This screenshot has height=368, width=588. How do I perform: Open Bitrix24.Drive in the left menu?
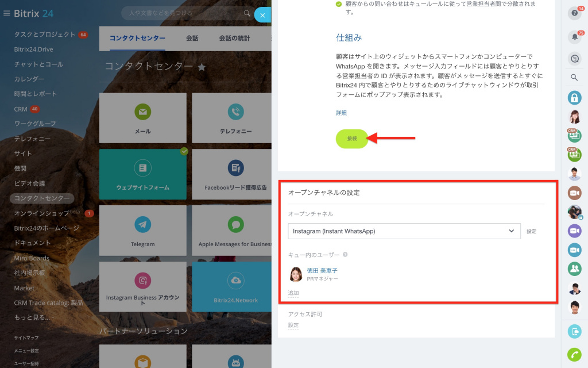click(33, 49)
